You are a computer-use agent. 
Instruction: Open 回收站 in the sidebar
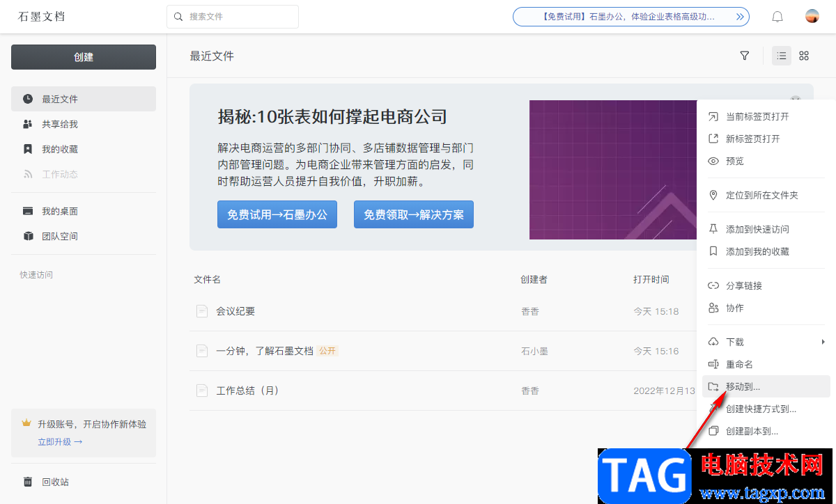pyautogui.click(x=84, y=482)
